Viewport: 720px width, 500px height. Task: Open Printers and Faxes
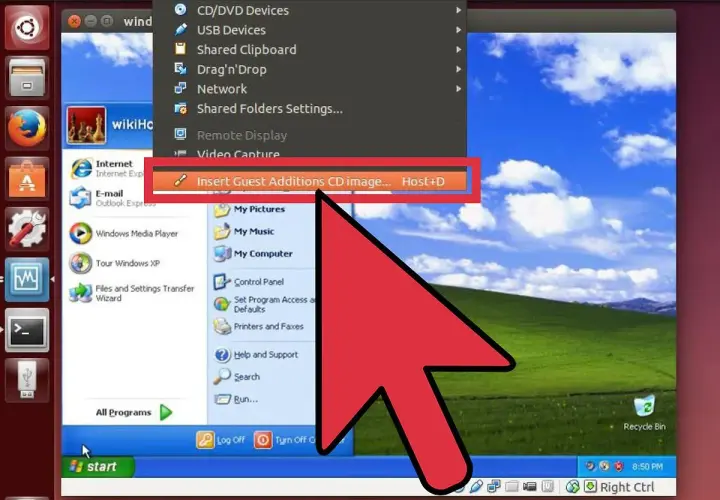[x=259, y=326]
